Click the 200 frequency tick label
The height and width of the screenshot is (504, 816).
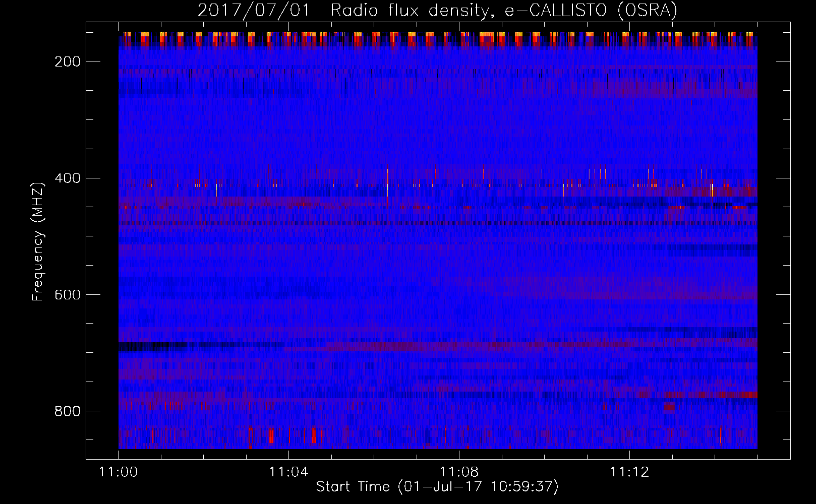point(68,61)
